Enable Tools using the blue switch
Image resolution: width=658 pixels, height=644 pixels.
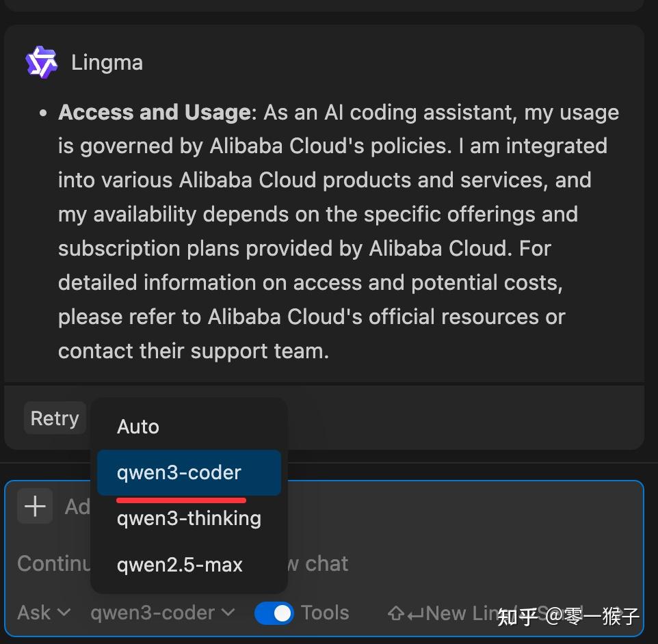point(274,613)
